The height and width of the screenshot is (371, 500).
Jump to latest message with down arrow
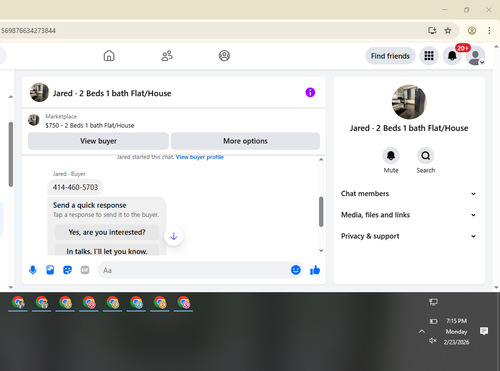tap(174, 236)
